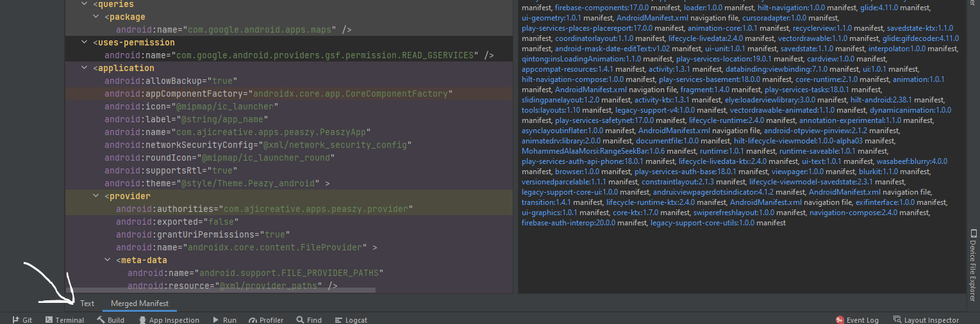
Task: Open the Find tool window
Action: (310, 320)
